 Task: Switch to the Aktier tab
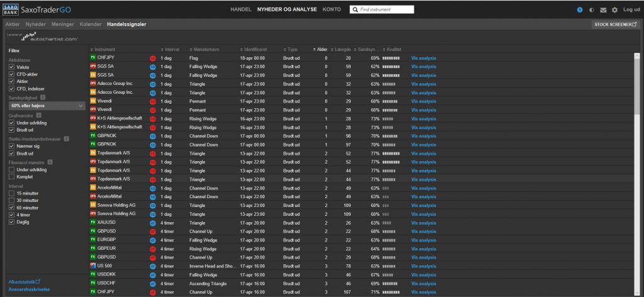tap(13, 25)
